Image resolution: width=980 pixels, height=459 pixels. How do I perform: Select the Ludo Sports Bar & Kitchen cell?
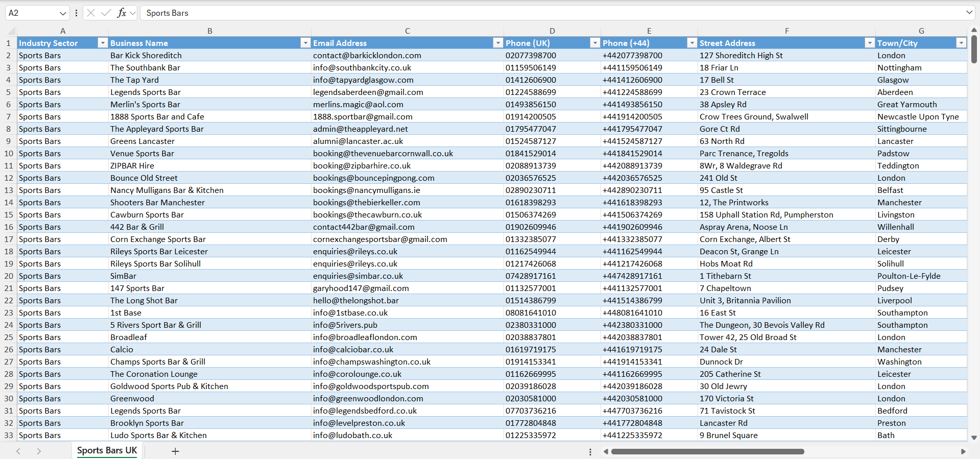click(x=210, y=436)
